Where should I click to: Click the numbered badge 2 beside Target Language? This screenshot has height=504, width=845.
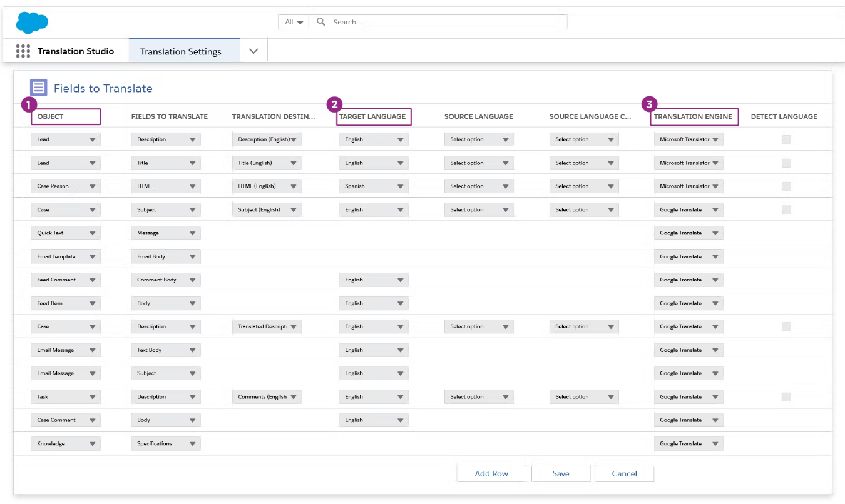pos(335,104)
